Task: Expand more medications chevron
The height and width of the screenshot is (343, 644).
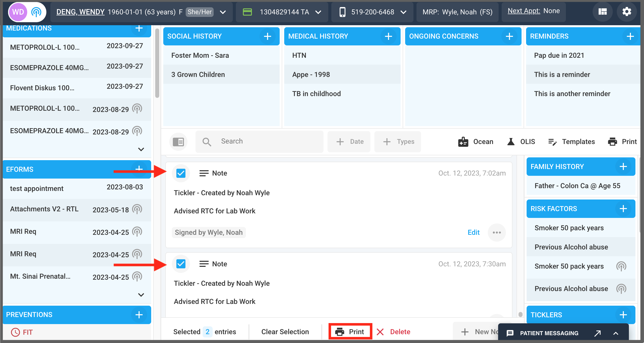Action: (141, 149)
